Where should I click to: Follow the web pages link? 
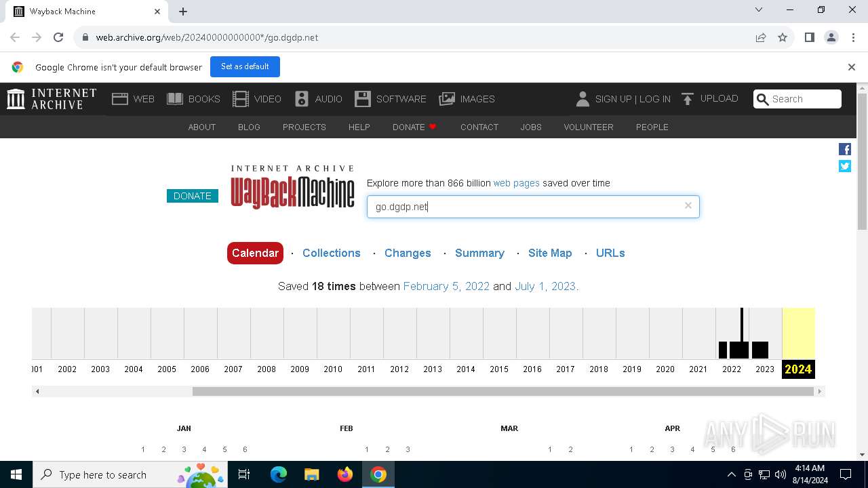point(517,183)
